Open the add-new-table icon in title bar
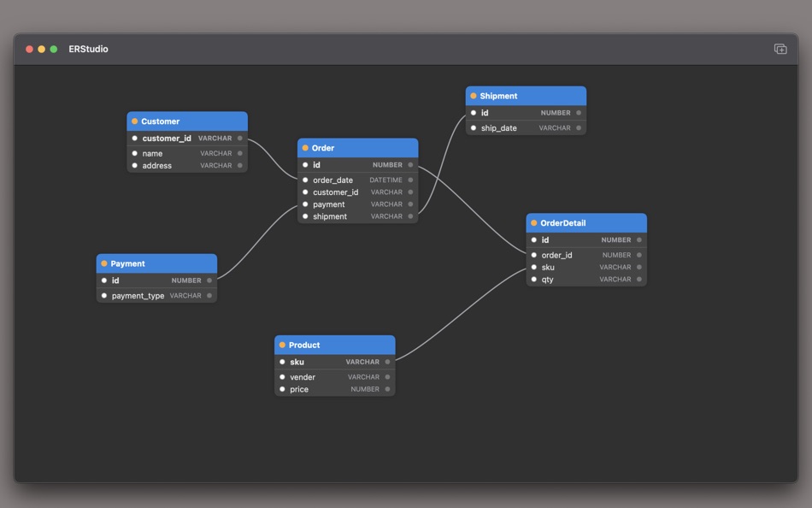 780,49
